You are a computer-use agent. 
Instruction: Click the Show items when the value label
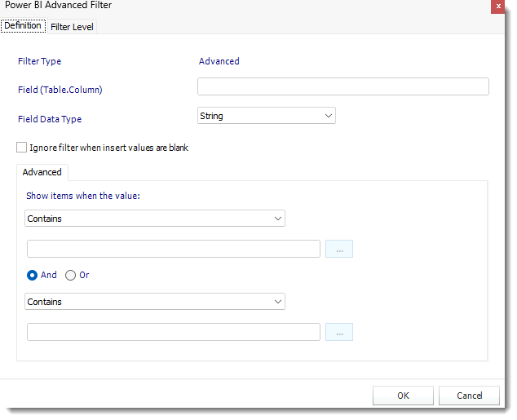(83, 196)
